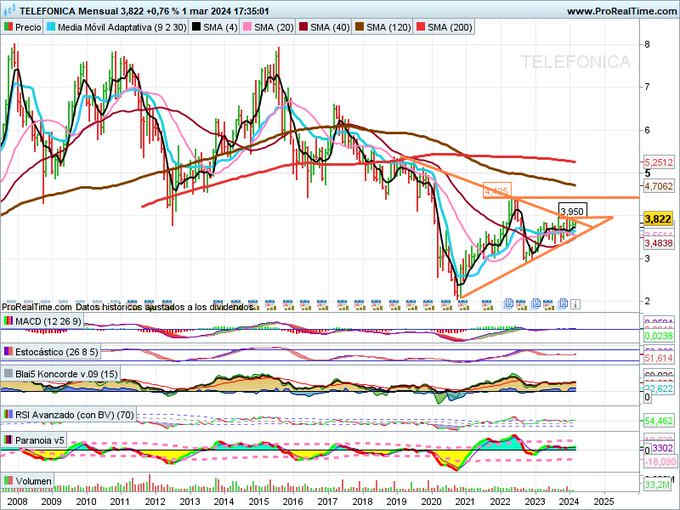This screenshot has width=680, height=510.
Task: Click the 3,950 boxed price annotation
Action: pos(572,211)
